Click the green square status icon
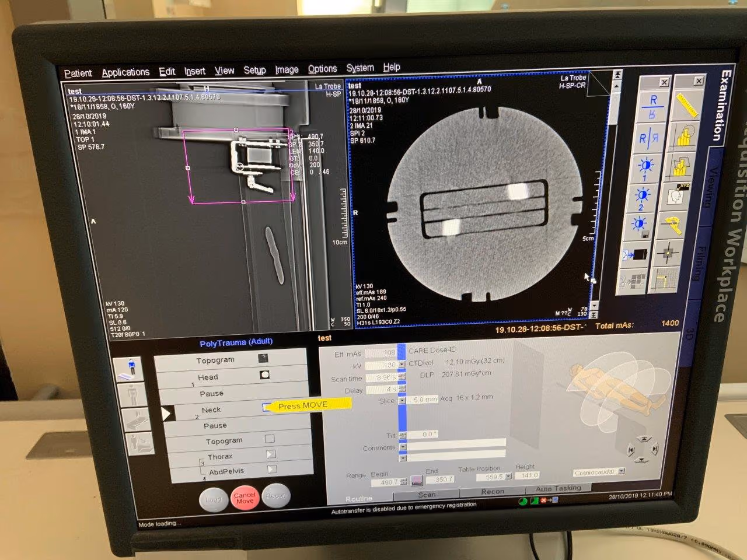747x560 pixels. [x=533, y=501]
